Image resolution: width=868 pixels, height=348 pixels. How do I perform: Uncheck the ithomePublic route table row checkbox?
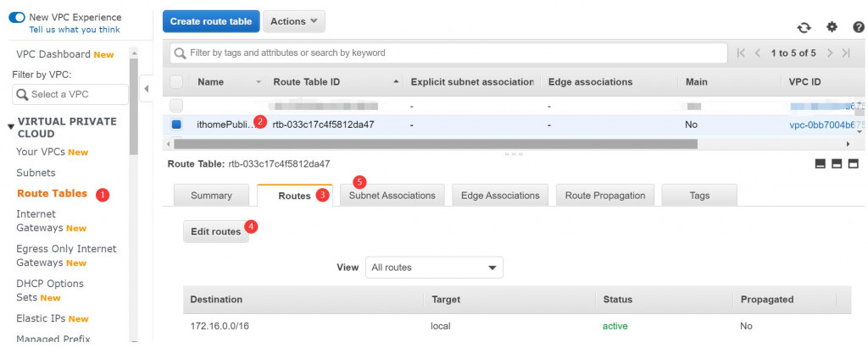tap(176, 124)
